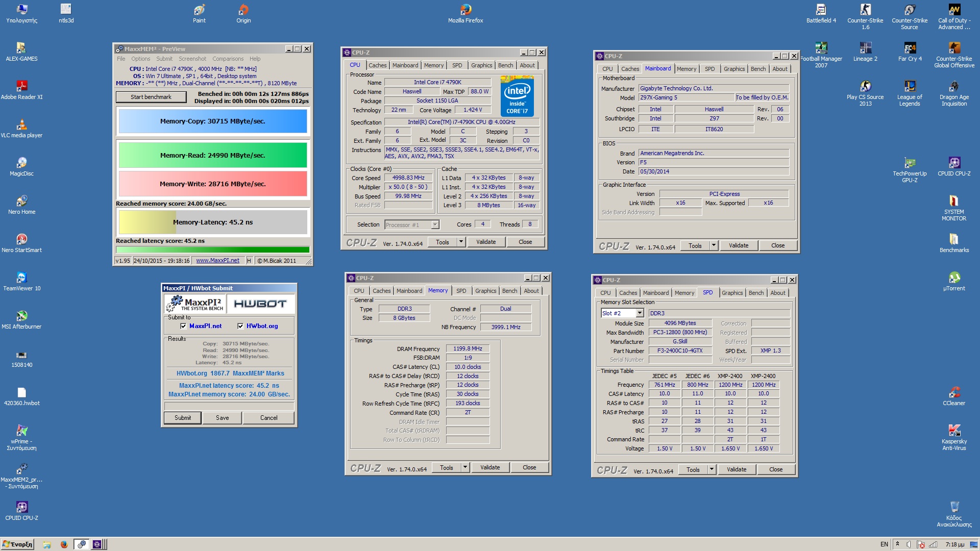Open Far Cry 4 desktop icon

tap(910, 52)
